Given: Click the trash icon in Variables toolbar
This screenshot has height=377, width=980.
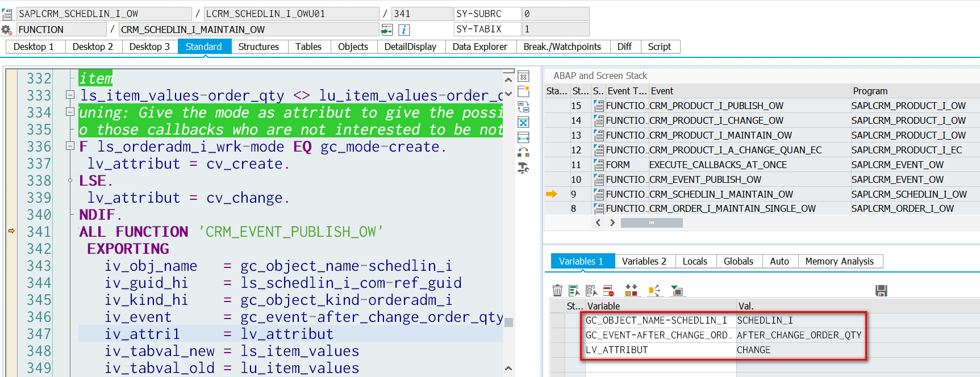Looking at the screenshot, I should point(557,291).
